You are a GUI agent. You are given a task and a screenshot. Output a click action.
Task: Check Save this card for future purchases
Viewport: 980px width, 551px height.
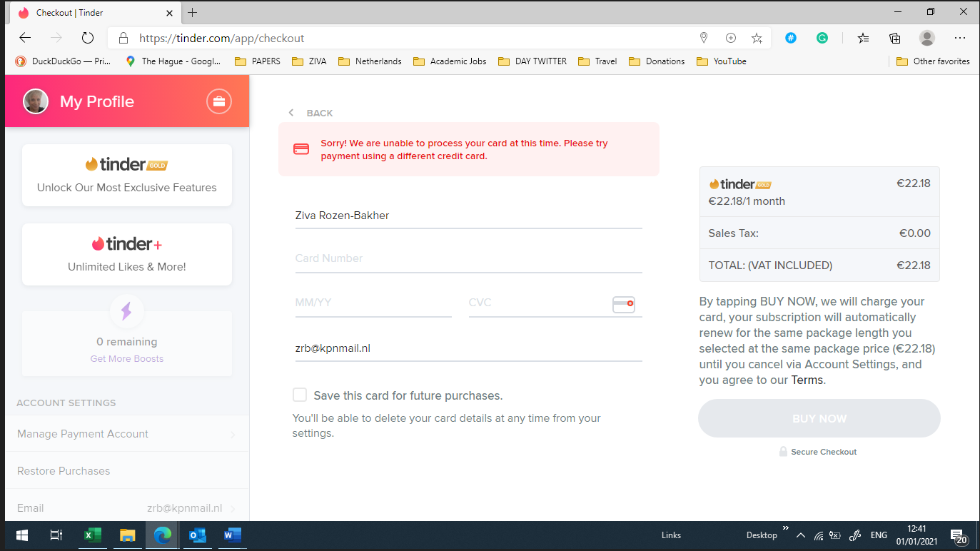300,395
